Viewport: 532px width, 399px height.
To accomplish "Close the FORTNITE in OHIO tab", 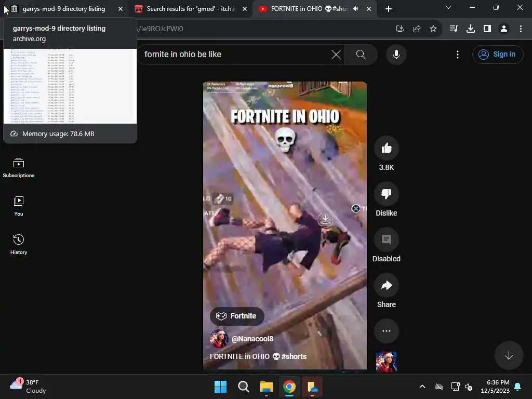I will pyautogui.click(x=369, y=9).
